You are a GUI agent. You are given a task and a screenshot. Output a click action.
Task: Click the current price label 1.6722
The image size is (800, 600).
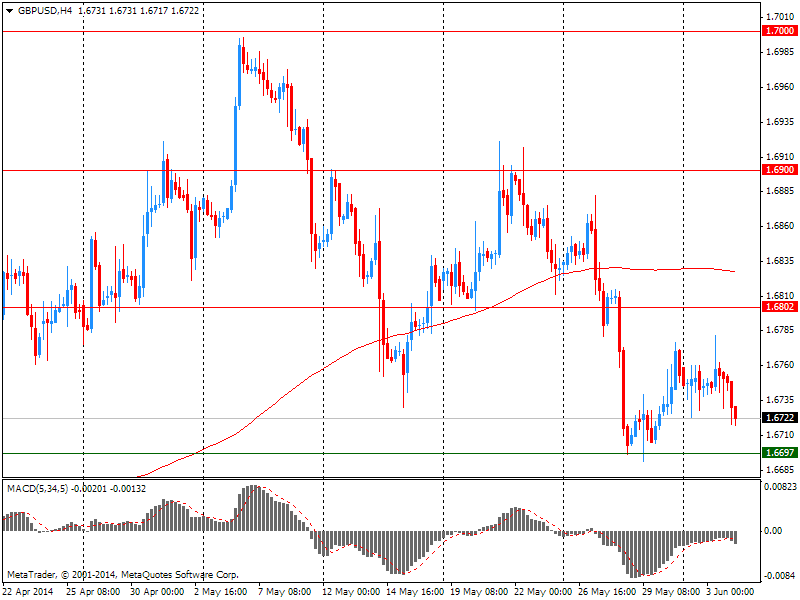(779, 418)
